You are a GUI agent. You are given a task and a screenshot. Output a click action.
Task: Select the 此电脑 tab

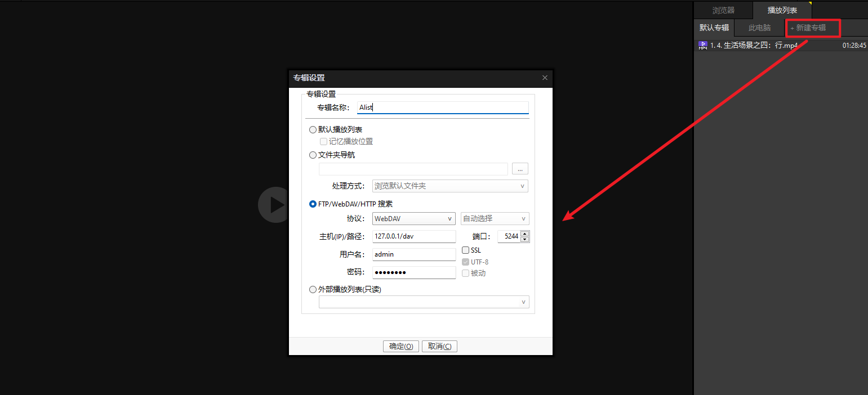759,28
